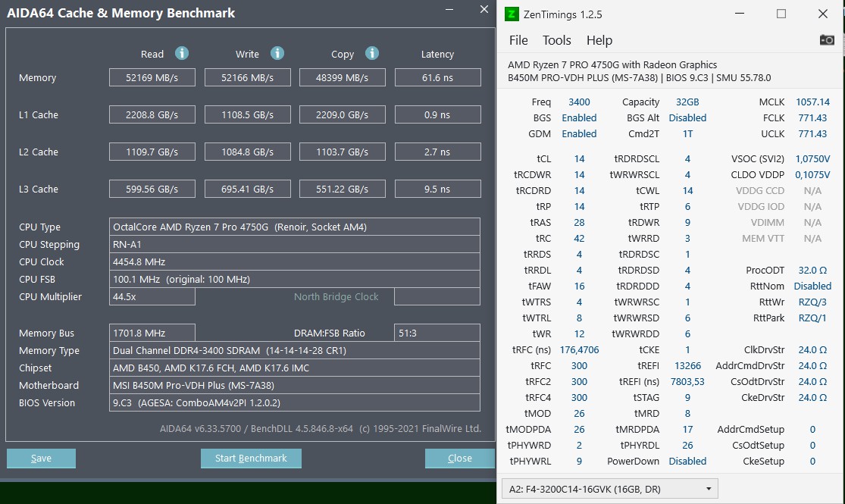Open the memory module A2 dropdown
This screenshot has width=845, height=504.
pos(609,489)
